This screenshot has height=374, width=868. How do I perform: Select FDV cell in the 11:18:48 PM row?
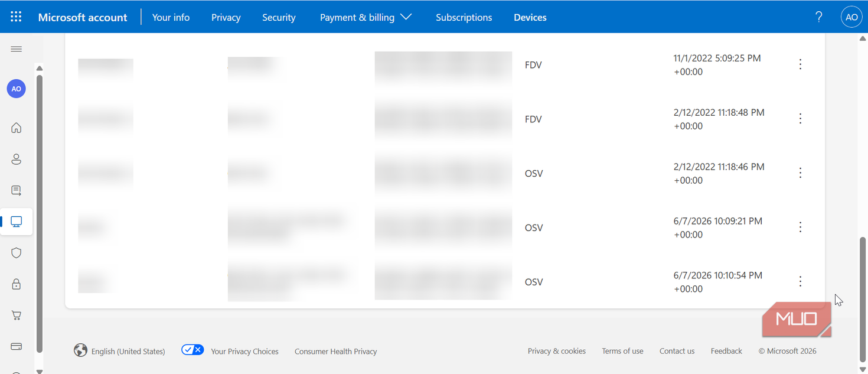point(533,119)
